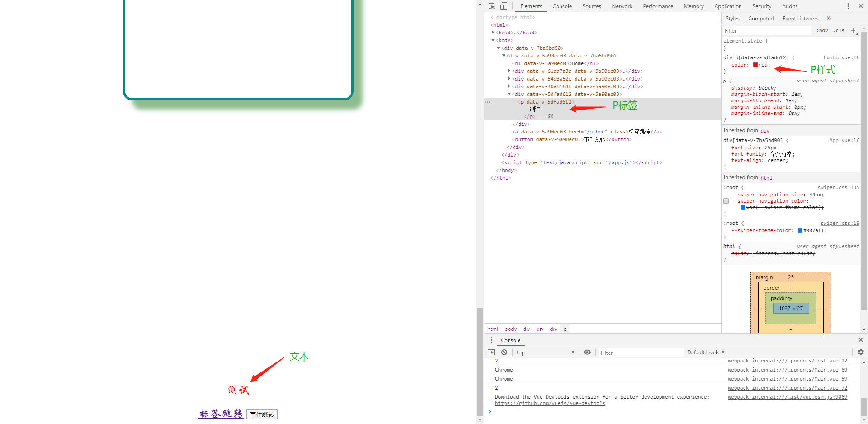868x424 pixels.
Task: Collapse the div data-v-5dfad612 node
Action: click(509, 94)
